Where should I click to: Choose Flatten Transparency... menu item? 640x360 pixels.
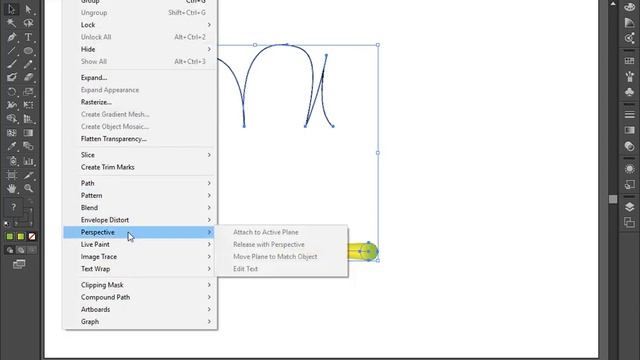pos(140,139)
